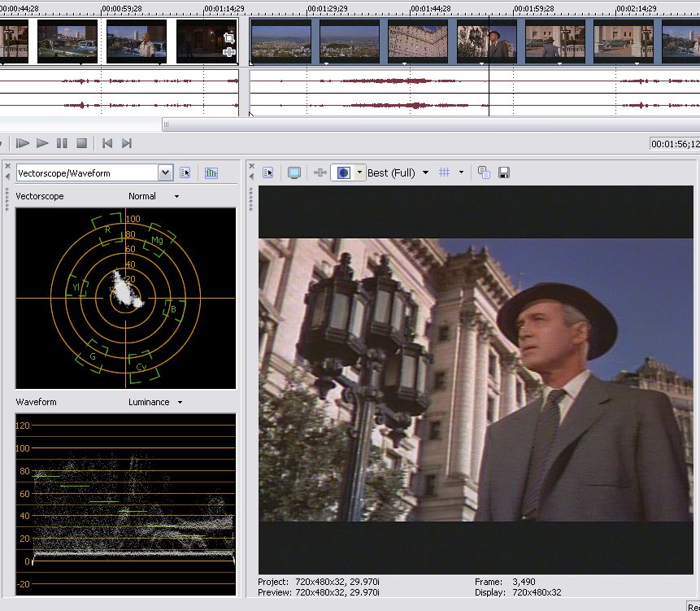Image resolution: width=700 pixels, height=611 pixels.
Task: Open Event FX plus icon on dark clip
Action: pyautogui.click(x=229, y=52)
